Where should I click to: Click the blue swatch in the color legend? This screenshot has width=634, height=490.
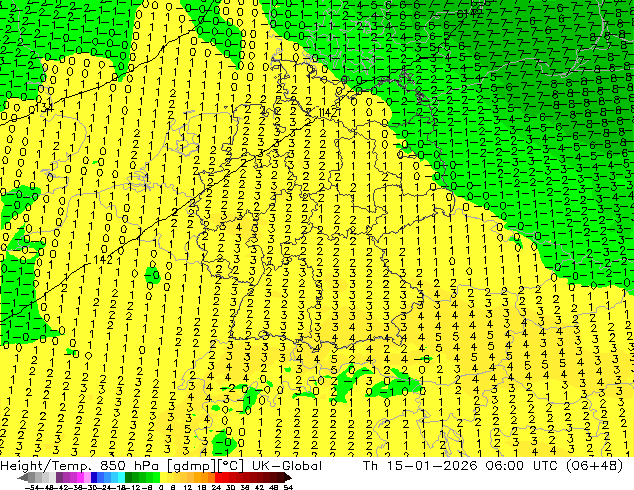94,477
